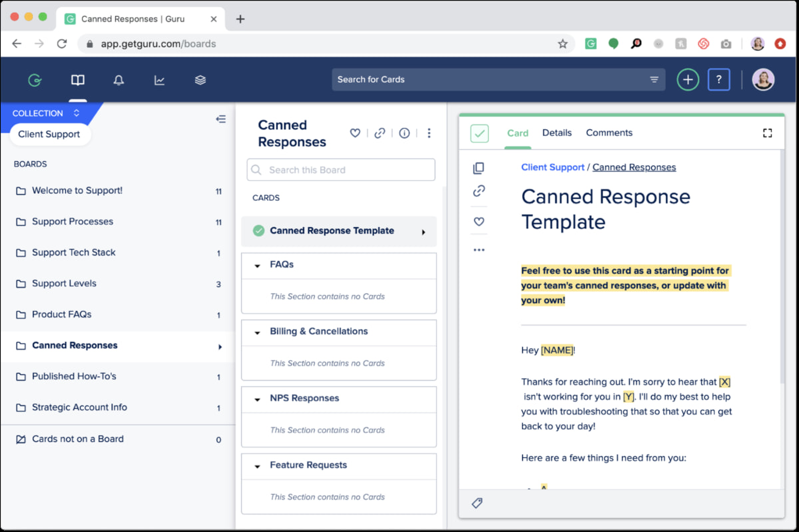
Task: Click the card verification checkmark
Action: pyautogui.click(x=479, y=133)
